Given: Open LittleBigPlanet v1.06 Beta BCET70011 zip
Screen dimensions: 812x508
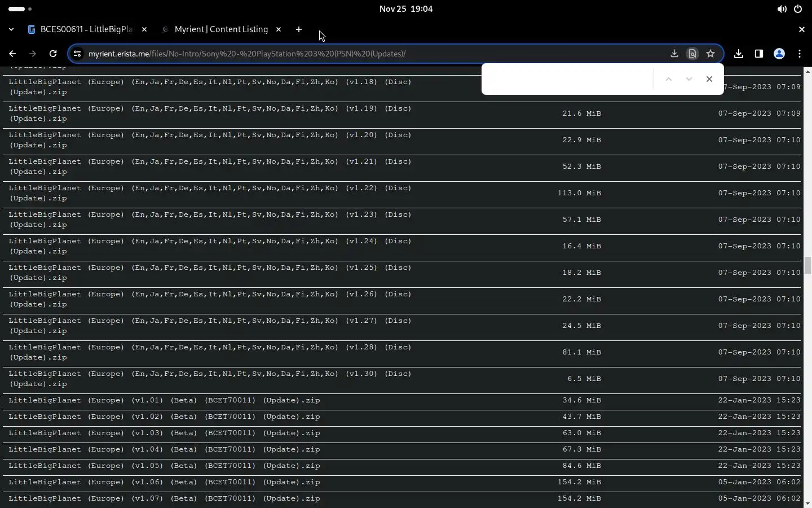Looking at the screenshot, I should coord(164,482).
